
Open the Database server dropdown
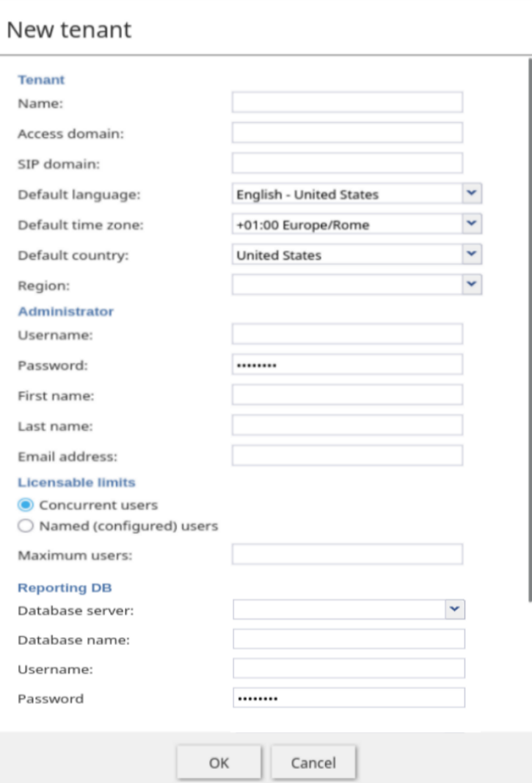click(456, 609)
